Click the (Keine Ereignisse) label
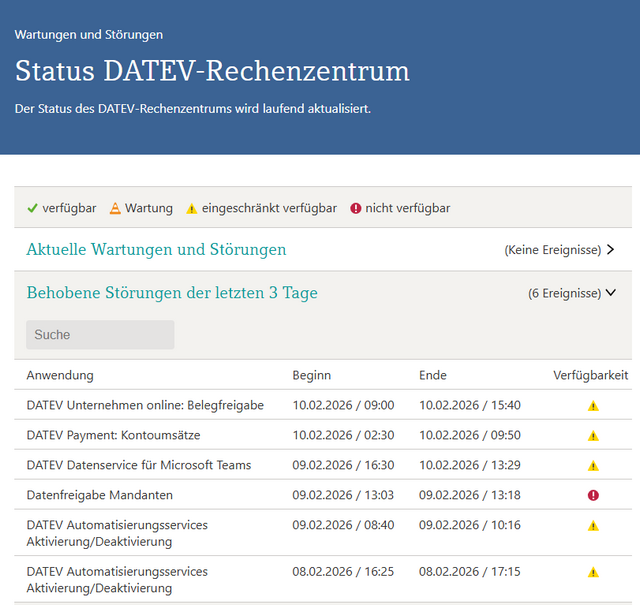The image size is (640, 605). coord(553,250)
